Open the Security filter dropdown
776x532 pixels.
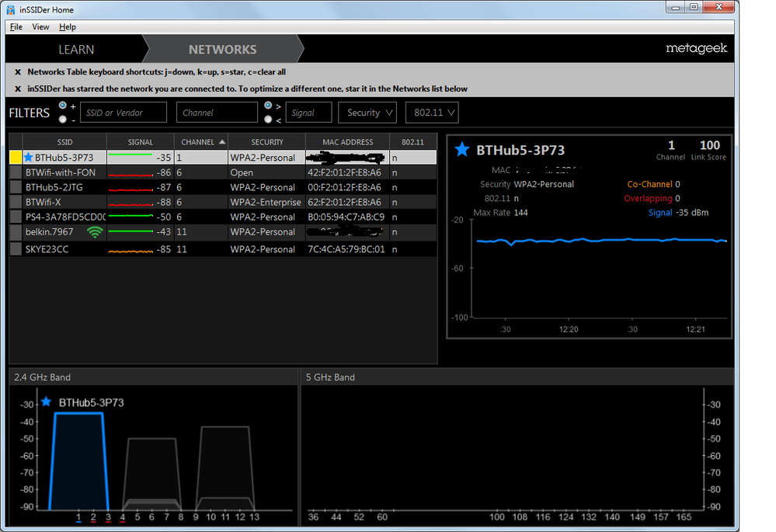coord(367,113)
